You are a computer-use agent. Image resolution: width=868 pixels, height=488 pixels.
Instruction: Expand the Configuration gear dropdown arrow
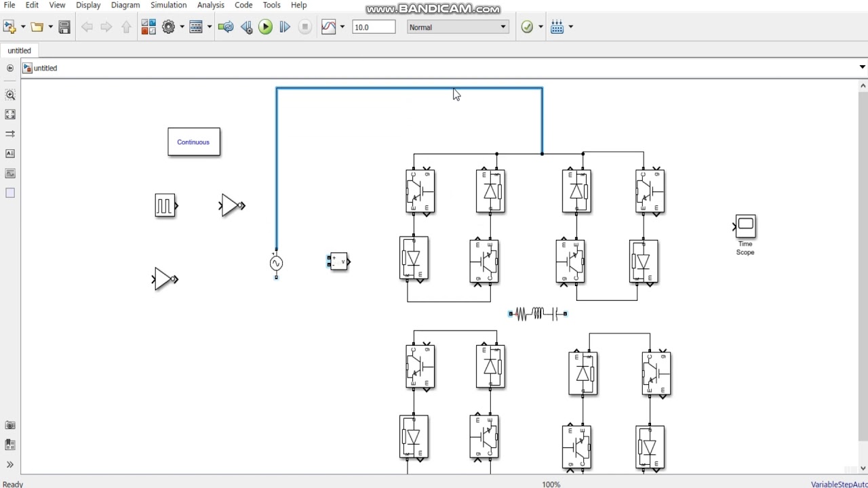coord(182,27)
